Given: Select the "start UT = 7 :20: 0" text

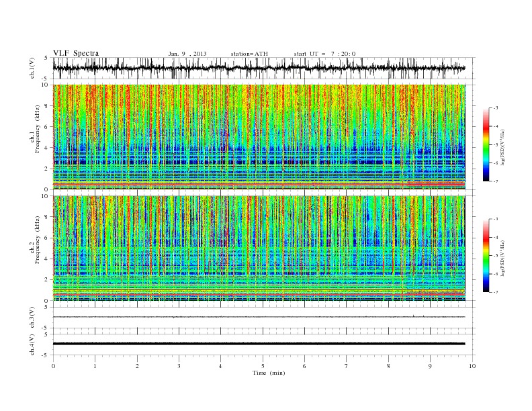Looking at the screenshot, I should [324, 54].
